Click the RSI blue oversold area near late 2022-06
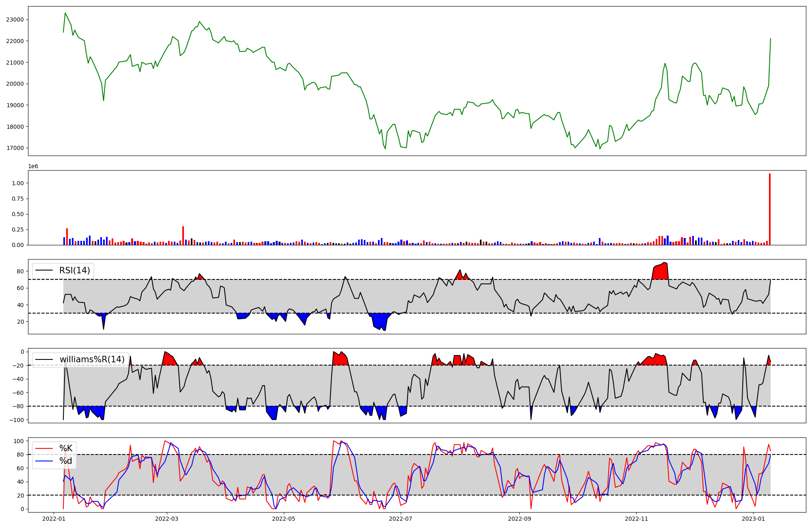This screenshot has width=812, height=528. tap(380, 320)
